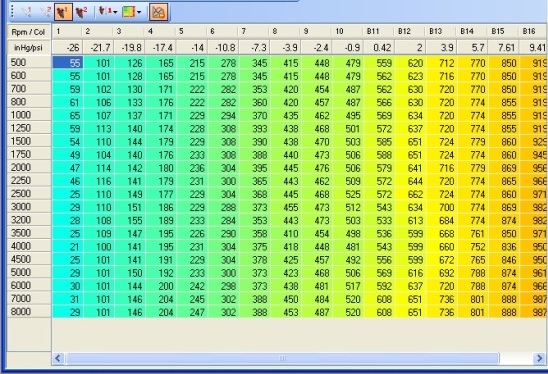The width and height of the screenshot is (548, 374).
Task: Click the 7.61 pressure value cell
Action: (504, 47)
